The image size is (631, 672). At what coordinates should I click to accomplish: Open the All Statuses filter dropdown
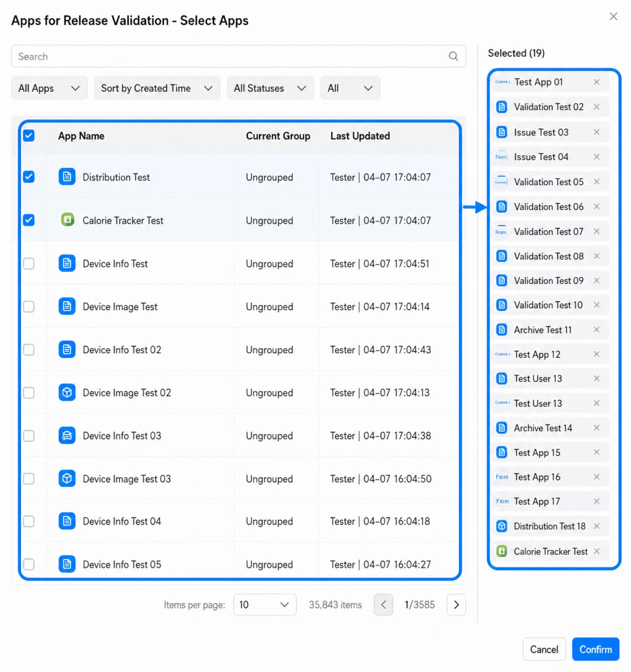pyautogui.click(x=270, y=88)
